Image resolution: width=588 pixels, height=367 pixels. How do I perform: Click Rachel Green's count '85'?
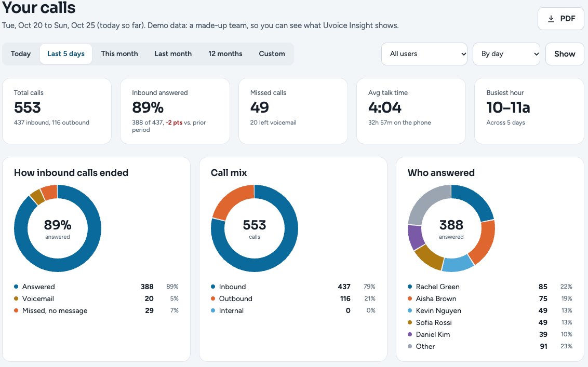[x=543, y=287]
